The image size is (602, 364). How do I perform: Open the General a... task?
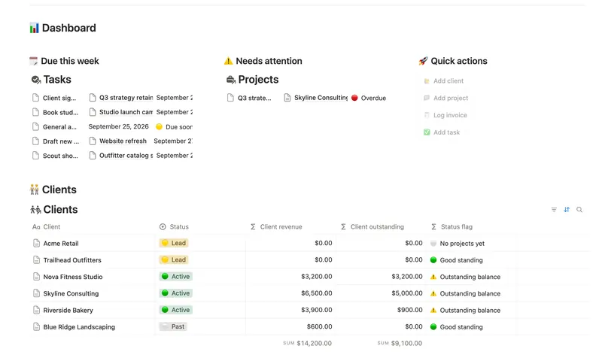59,127
